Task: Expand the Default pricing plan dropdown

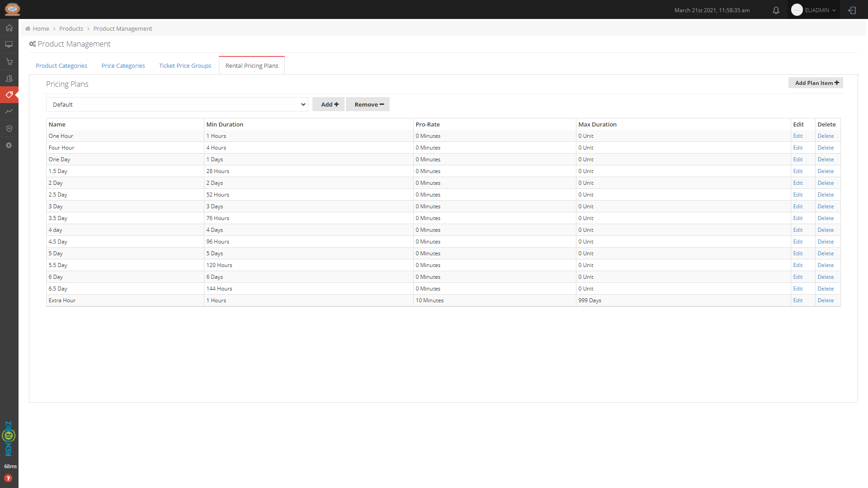Action: 177,104
